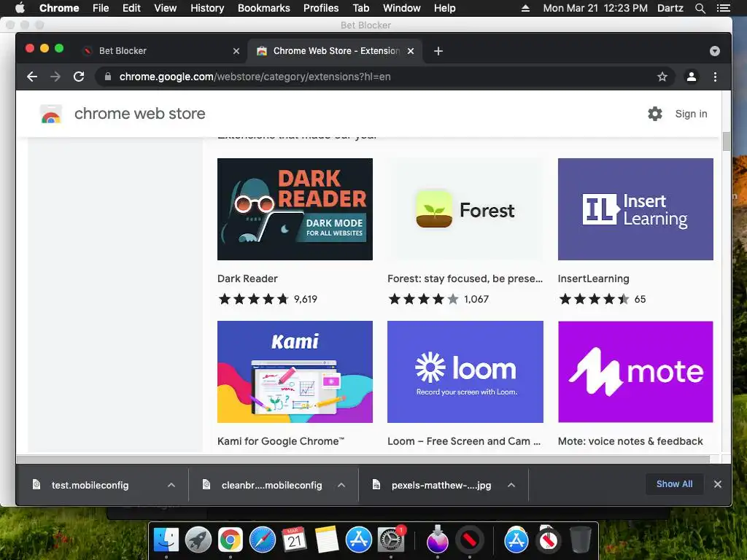747x560 pixels.
Task: Click the InsertLearning title text
Action: pos(593,279)
